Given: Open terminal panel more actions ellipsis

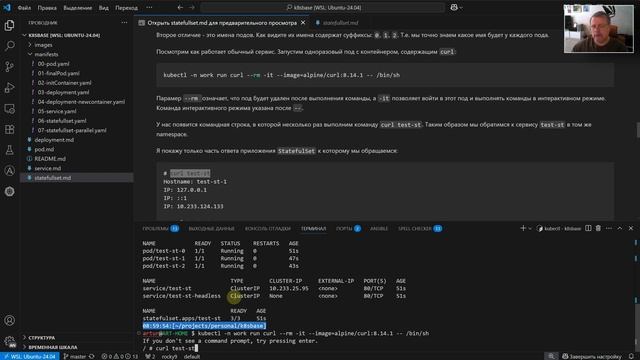Looking at the screenshot, I should pyautogui.click(x=609, y=228).
